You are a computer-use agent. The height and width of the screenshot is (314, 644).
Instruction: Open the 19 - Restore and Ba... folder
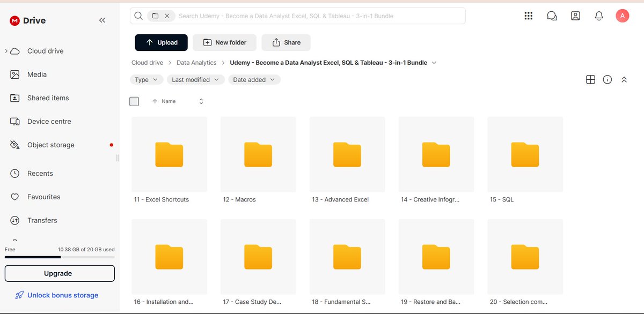click(436, 263)
